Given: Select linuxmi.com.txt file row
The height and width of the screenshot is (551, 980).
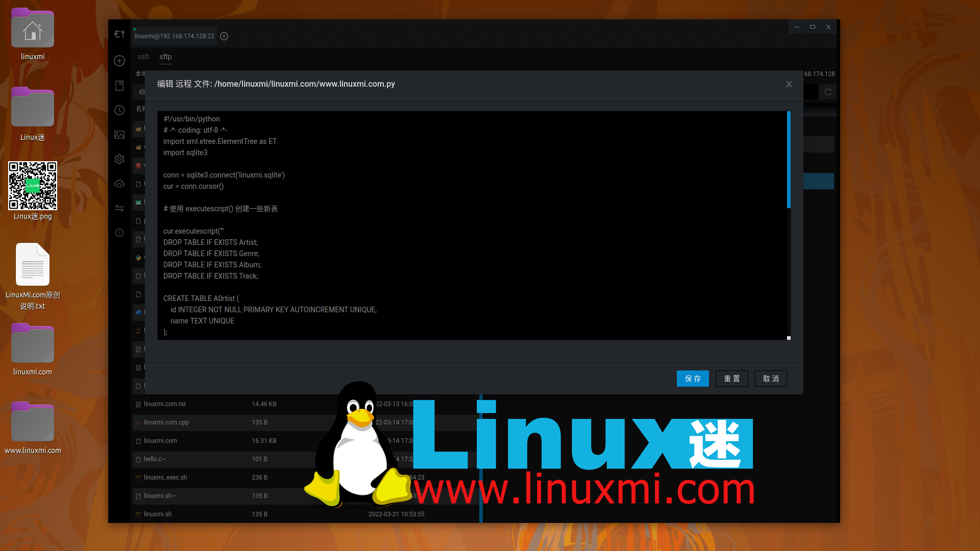Looking at the screenshot, I should pos(306,404).
